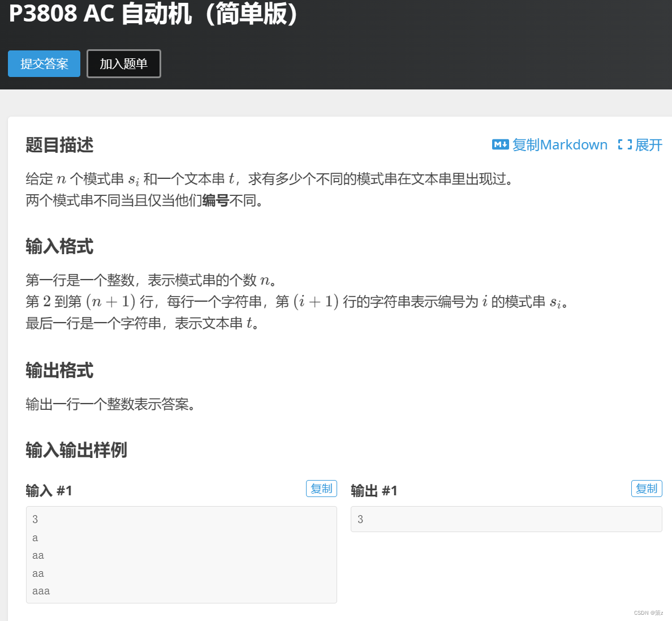Select the 复制 icon above input sample #1
This screenshot has width=672, height=621.
pyautogui.click(x=321, y=488)
